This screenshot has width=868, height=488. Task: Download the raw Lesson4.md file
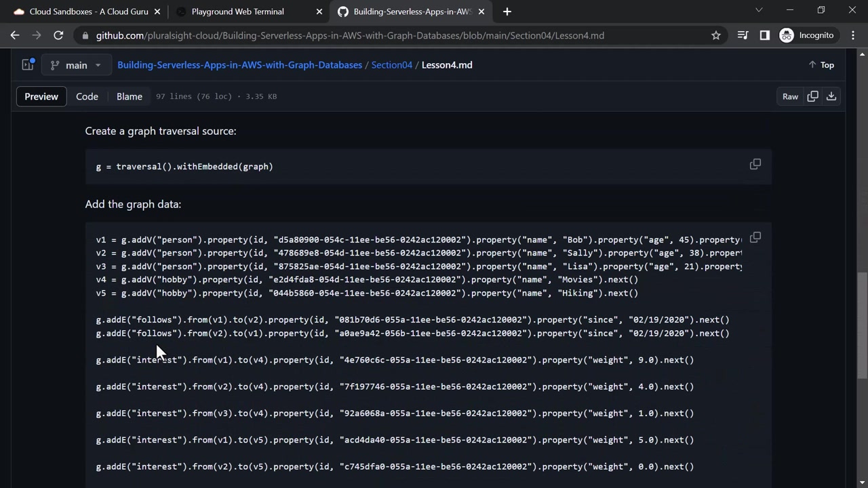click(831, 96)
